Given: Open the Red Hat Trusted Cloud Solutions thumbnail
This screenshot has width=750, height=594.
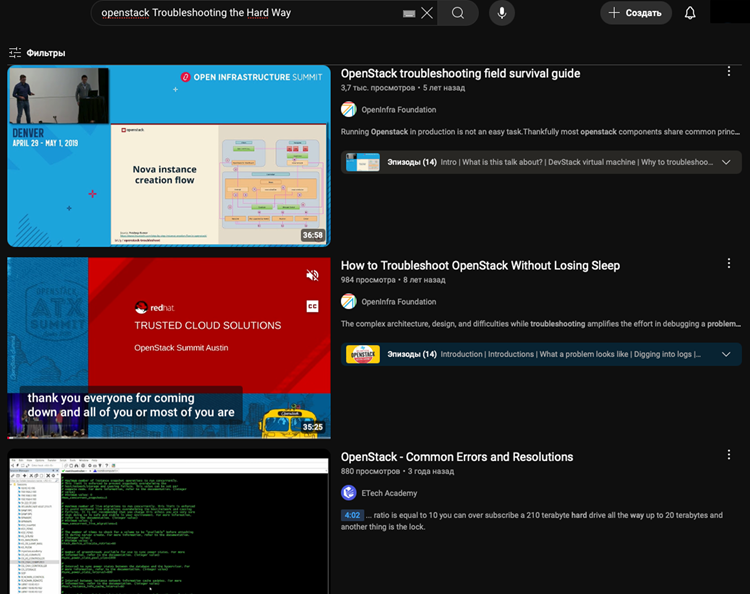Looking at the screenshot, I should (169, 348).
